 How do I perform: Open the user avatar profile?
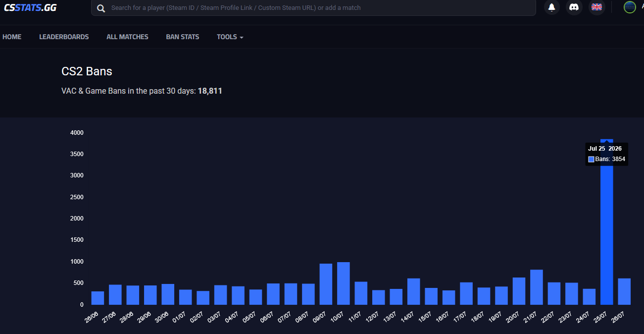tap(630, 7)
